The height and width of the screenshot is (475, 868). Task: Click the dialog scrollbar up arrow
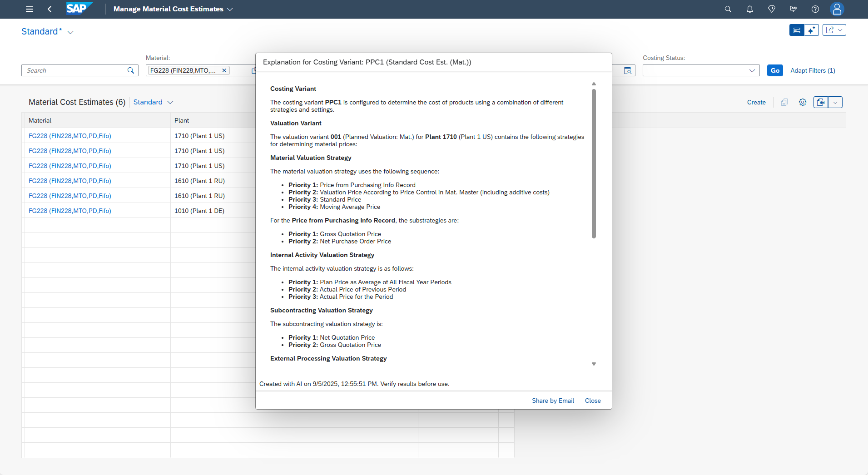(594, 84)
